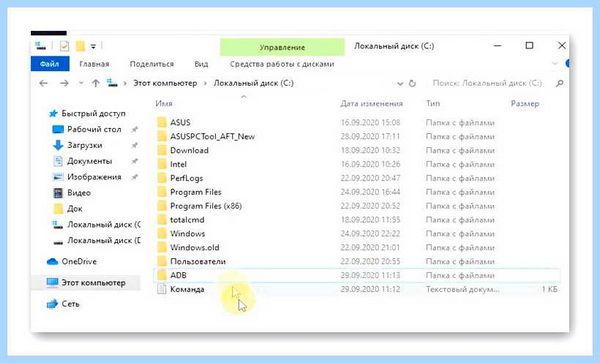The width and height of the screenshot is (600, 363).
Task: Switch to the Вид ribbon tab
Action: (201, 64)
